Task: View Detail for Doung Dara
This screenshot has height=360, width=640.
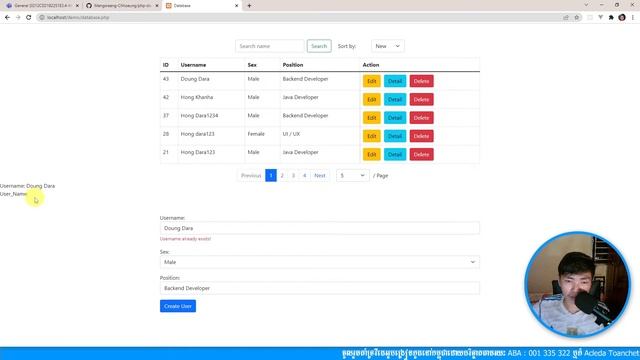Action: 395,81
